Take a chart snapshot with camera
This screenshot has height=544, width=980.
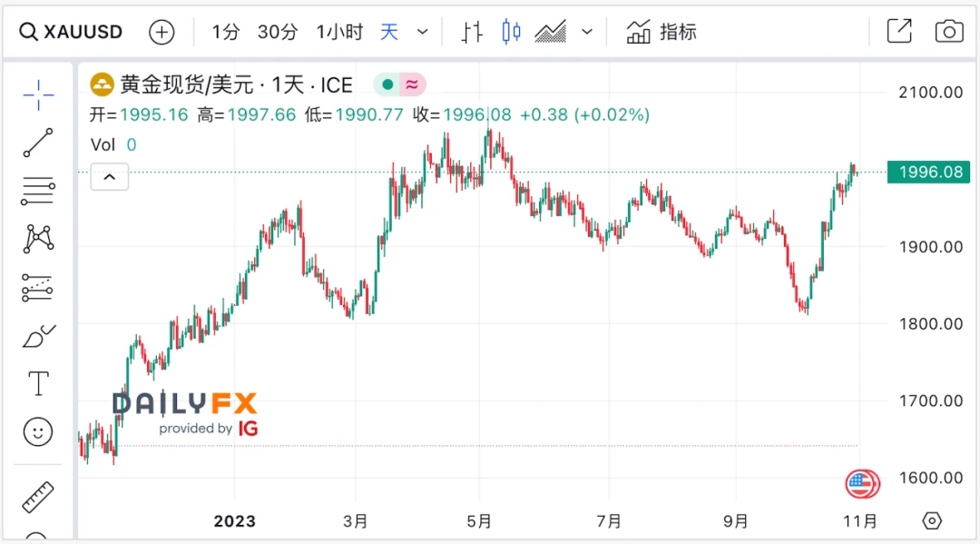[x=948, y=32]
